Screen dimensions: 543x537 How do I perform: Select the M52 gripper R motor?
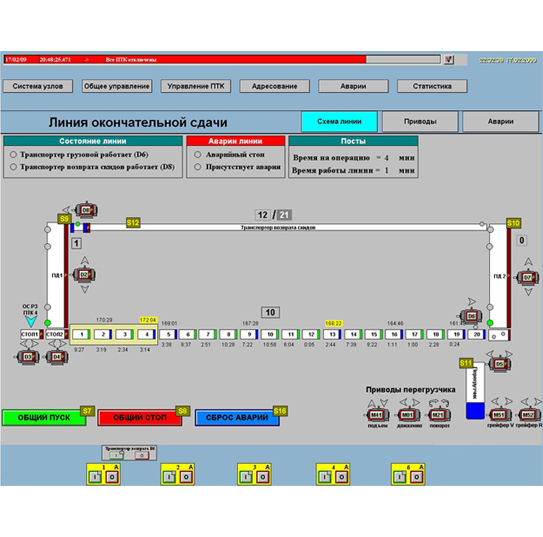(528, 414)
